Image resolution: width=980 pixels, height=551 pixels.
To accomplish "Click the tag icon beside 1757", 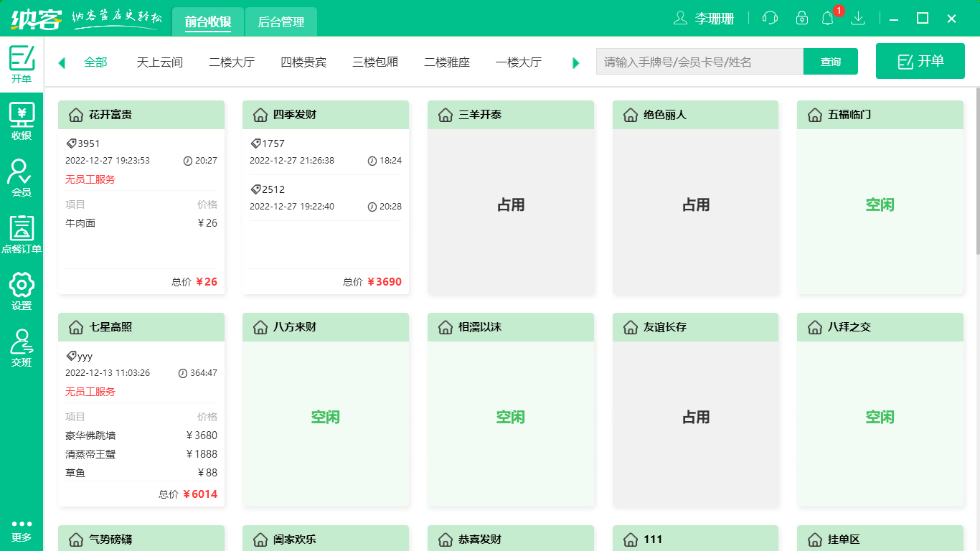I will pyautogui.click(x=255, y=143).
